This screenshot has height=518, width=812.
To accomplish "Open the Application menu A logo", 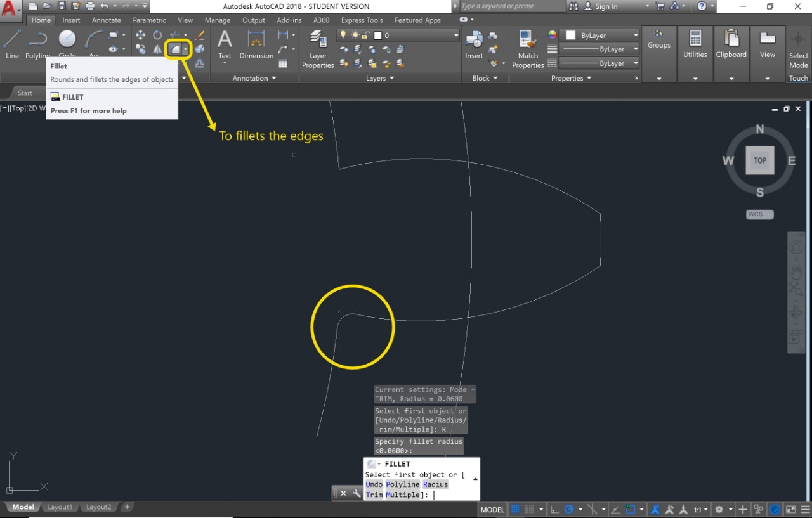I will [x=10, y=8].
